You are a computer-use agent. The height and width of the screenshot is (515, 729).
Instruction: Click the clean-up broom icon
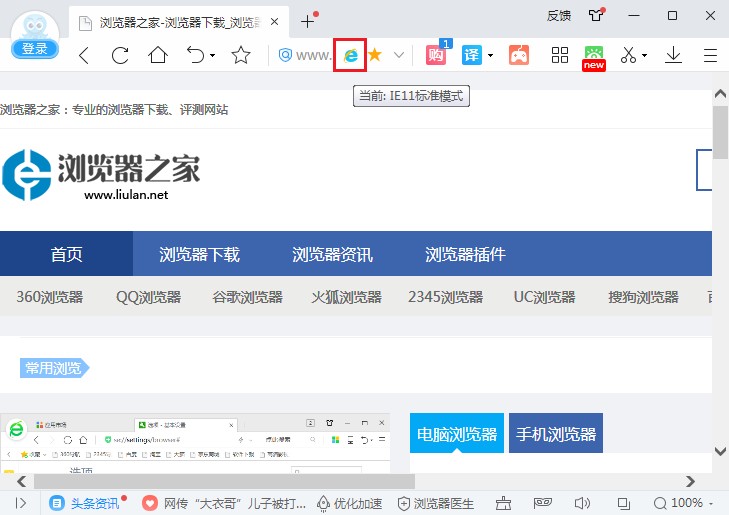tap(503, 503)
